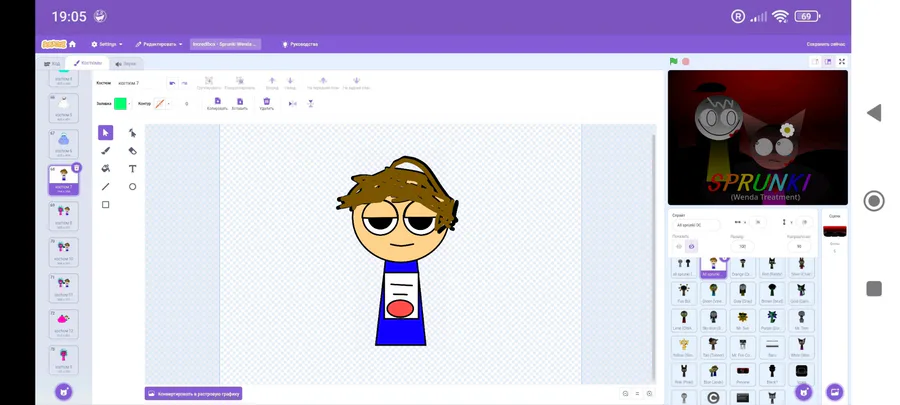
Task: Click the home icon in menu bar
Action: (72, 44)
